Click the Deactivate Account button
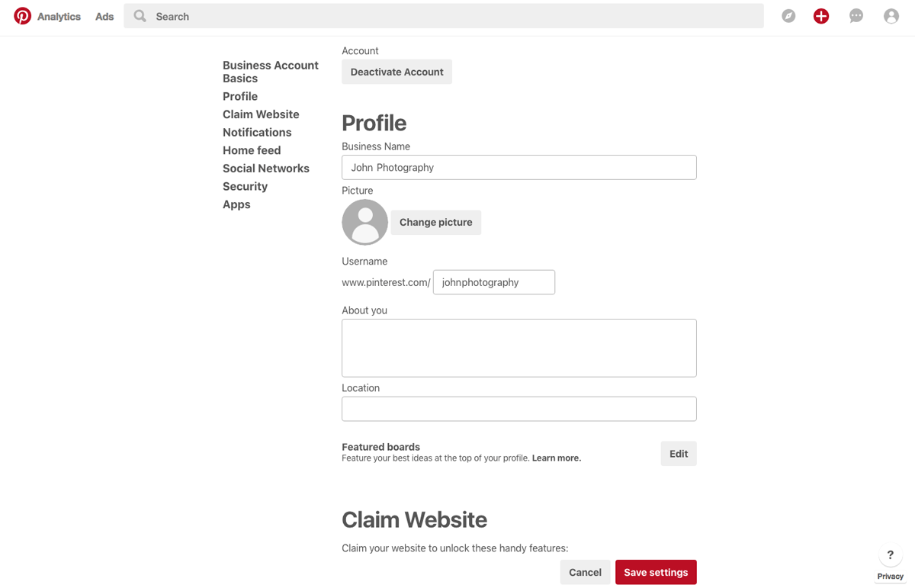 point(396,72)
